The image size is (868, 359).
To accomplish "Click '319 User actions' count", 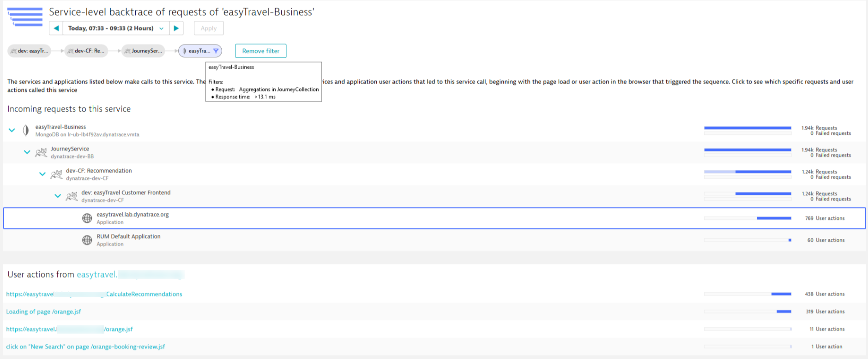I will 825,311.
